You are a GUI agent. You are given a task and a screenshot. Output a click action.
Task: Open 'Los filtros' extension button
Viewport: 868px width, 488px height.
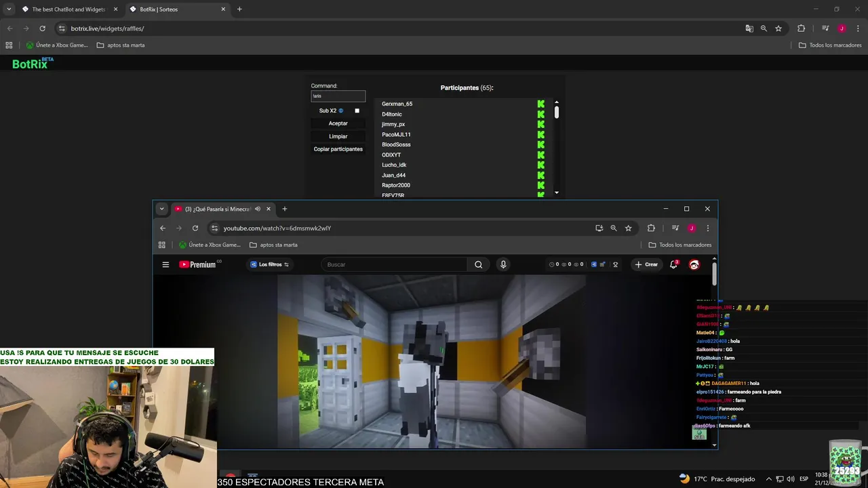pyautogui.click(x=270, y=264)
